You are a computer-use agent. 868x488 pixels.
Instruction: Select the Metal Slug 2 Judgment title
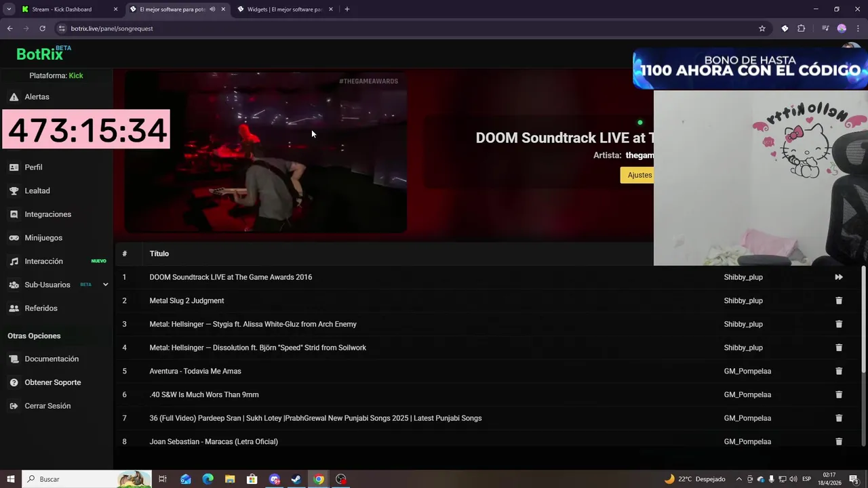pyautogui.click(x=186, y=301)
